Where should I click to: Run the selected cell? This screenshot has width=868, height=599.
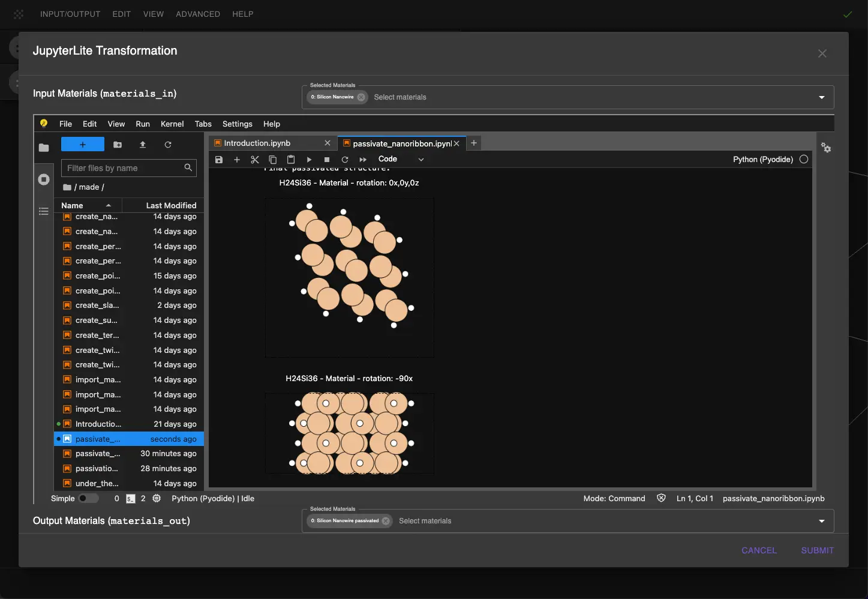click(x=309, y=160)
